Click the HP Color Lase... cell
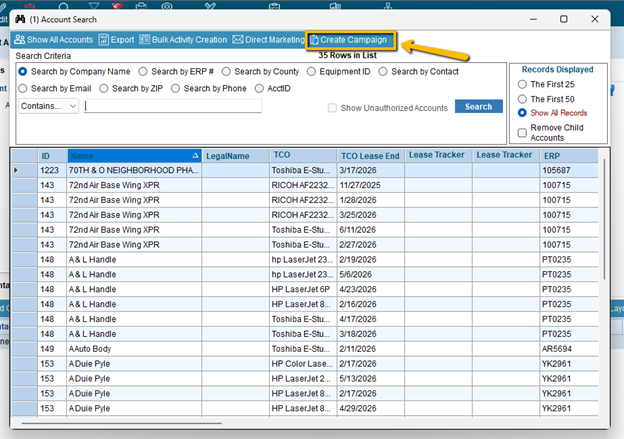This screenshot has height=439, width=624. click(x=302, y=364)
